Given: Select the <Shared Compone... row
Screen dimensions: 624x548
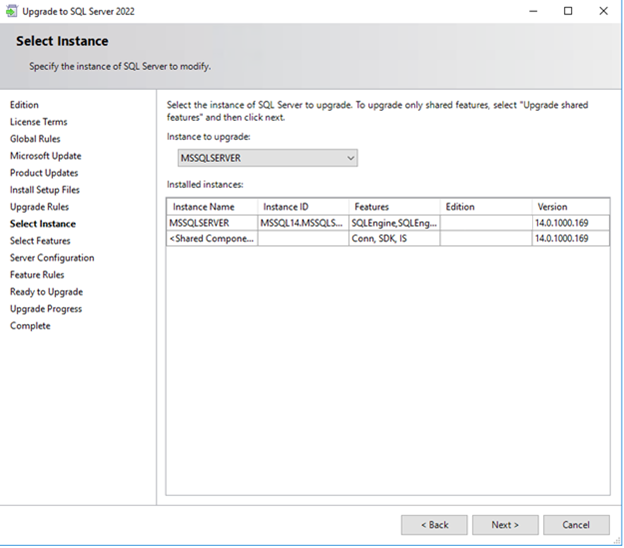Looking at the screenshot, I should point(388,238).
